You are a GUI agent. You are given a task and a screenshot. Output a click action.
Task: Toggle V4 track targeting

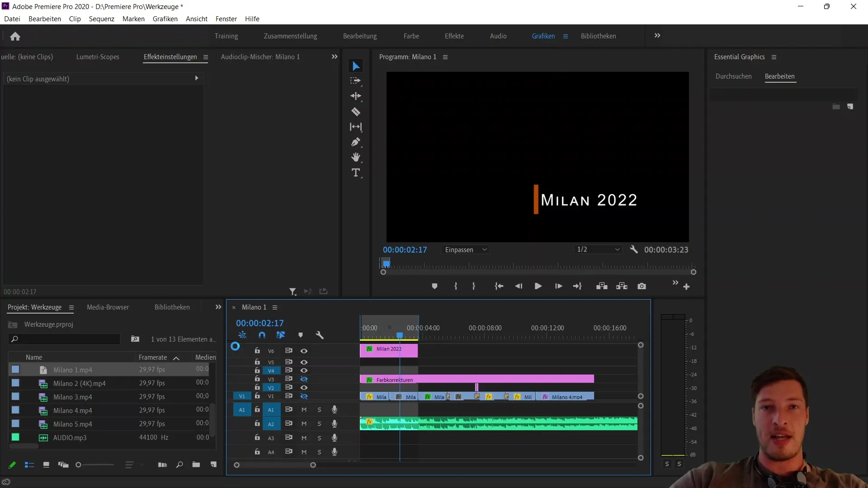(271, 371)
